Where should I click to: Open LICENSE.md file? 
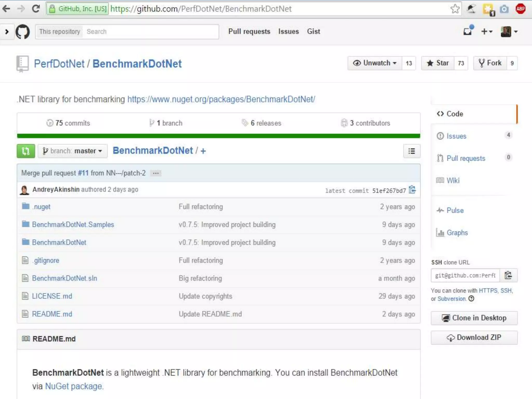(x=52, y=296)
